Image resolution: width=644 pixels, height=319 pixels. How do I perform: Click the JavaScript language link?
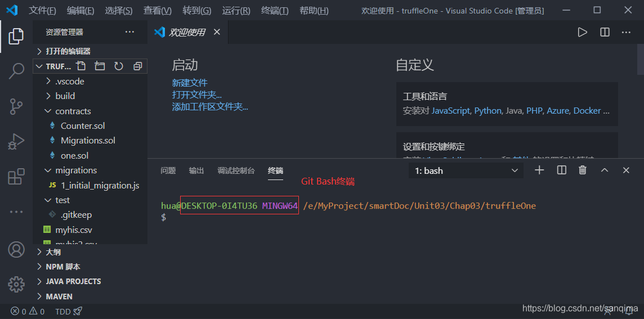451,111
